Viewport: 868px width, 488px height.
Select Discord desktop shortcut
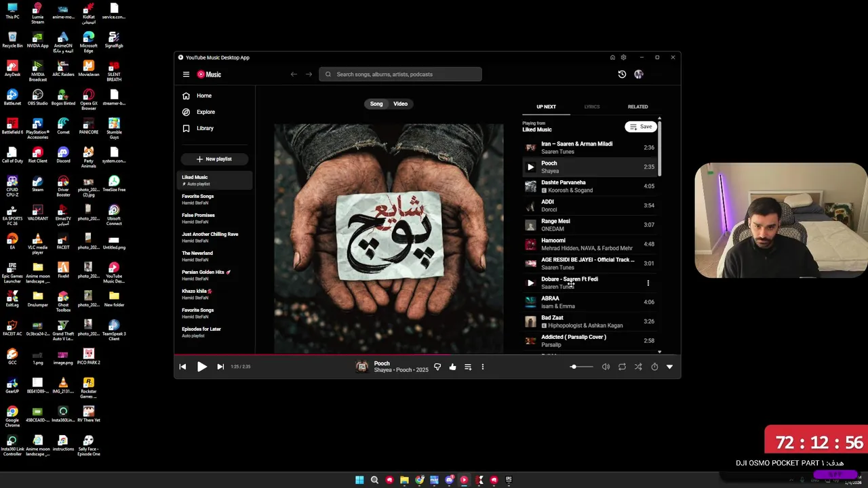[63, 155]
